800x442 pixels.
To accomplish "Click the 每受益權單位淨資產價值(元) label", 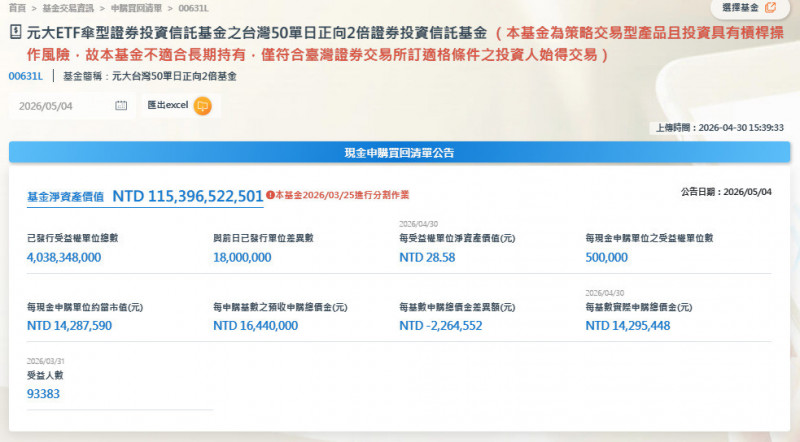I will [457, 238].
